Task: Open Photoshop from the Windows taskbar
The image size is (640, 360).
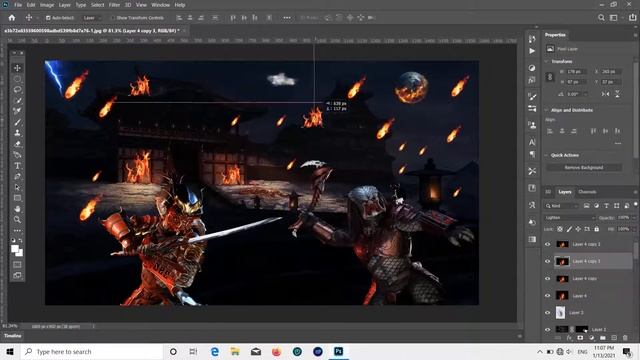Action: click(338, 351)
